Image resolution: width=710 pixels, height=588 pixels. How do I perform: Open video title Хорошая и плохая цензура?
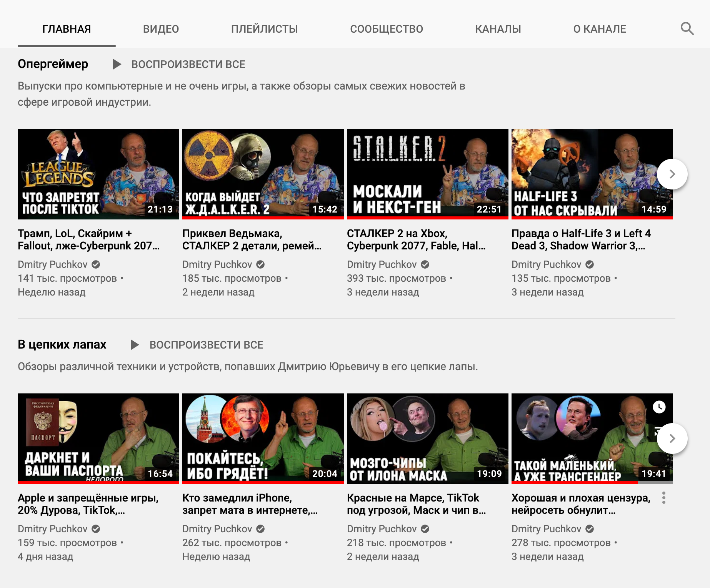coord(581,504)
